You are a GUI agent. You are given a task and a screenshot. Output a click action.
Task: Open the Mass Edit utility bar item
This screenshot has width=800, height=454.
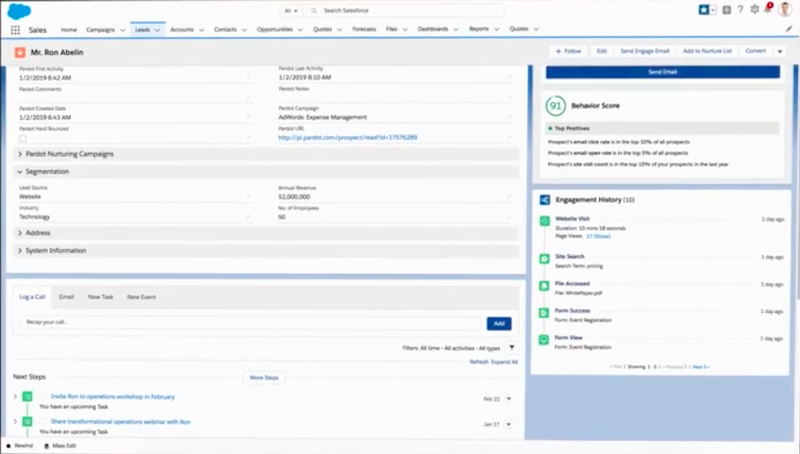[x=60, y=446]
